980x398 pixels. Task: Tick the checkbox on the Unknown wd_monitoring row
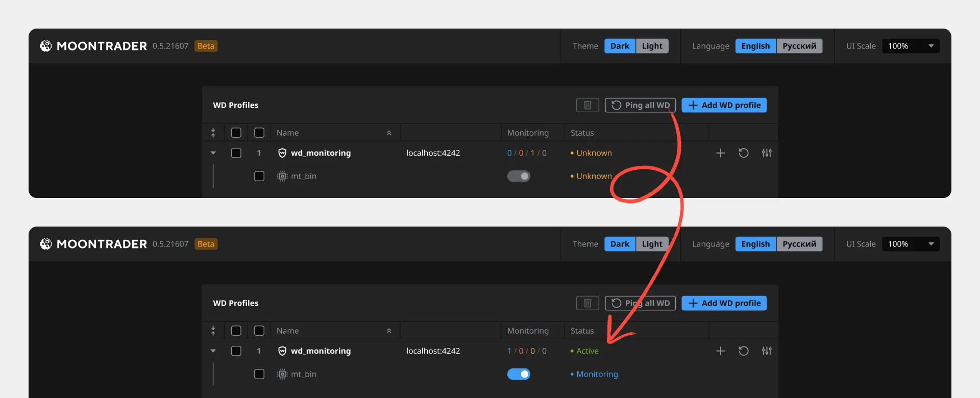click(236, 153)
